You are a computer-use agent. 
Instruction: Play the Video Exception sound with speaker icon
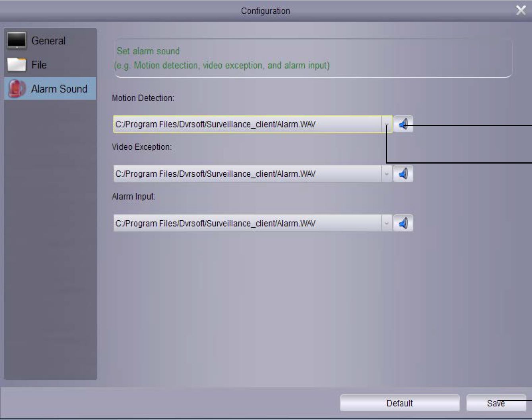point(403,174)
